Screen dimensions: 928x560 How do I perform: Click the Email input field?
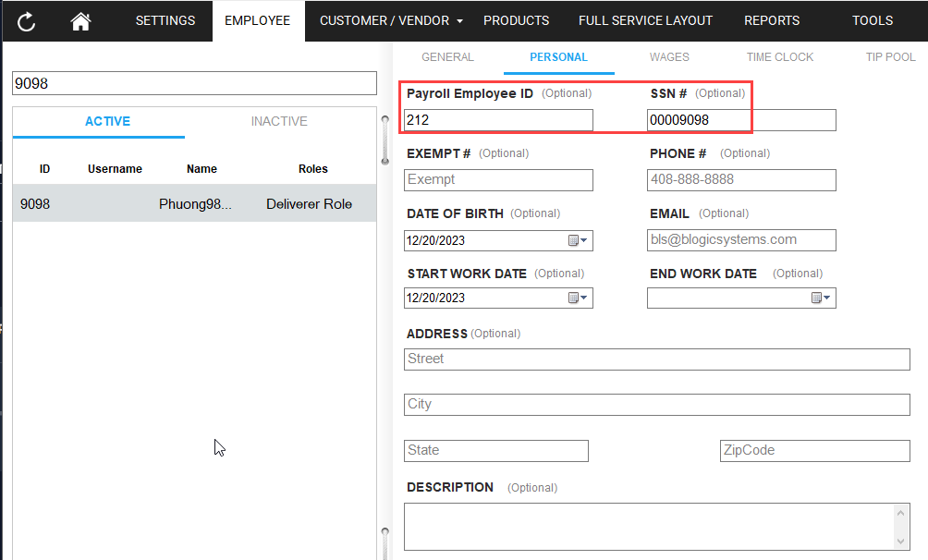[741, 240]
